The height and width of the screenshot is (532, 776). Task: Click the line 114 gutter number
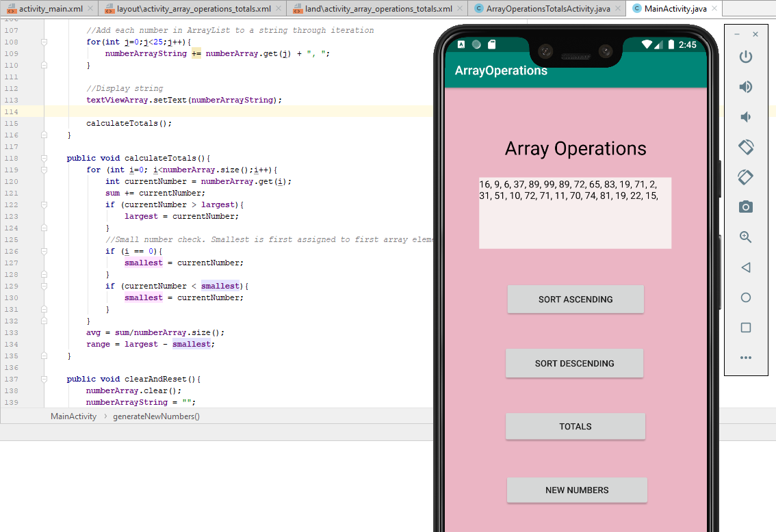[12, 111]
